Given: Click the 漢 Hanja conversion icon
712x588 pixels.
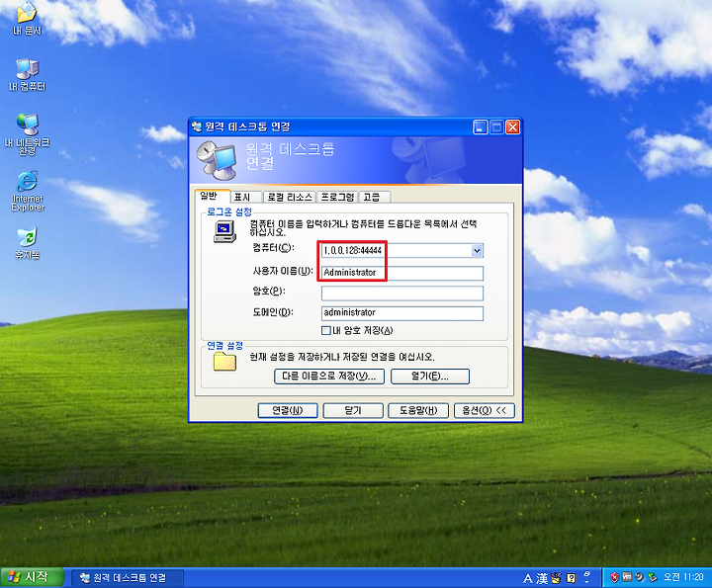Looking at the screenshot, I should pyautogui.click(x=542, y=578).
